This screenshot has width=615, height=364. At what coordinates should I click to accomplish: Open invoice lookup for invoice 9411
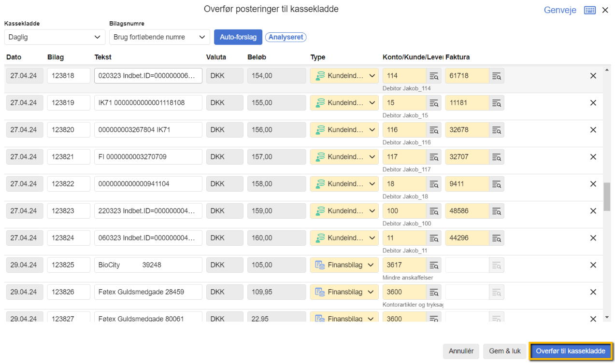tap(496, 184)
